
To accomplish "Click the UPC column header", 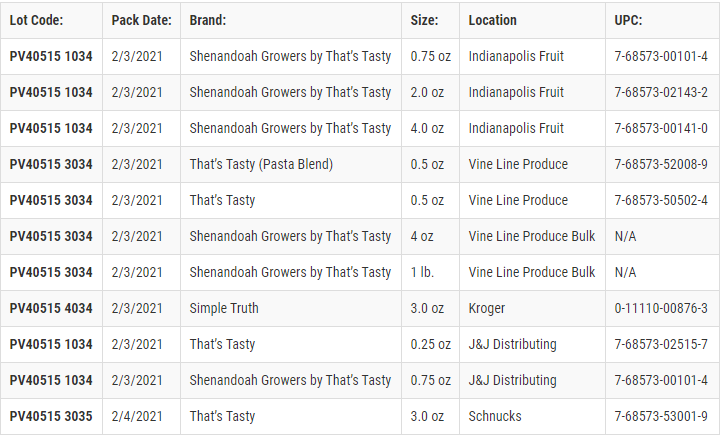I will pos(629,20).
